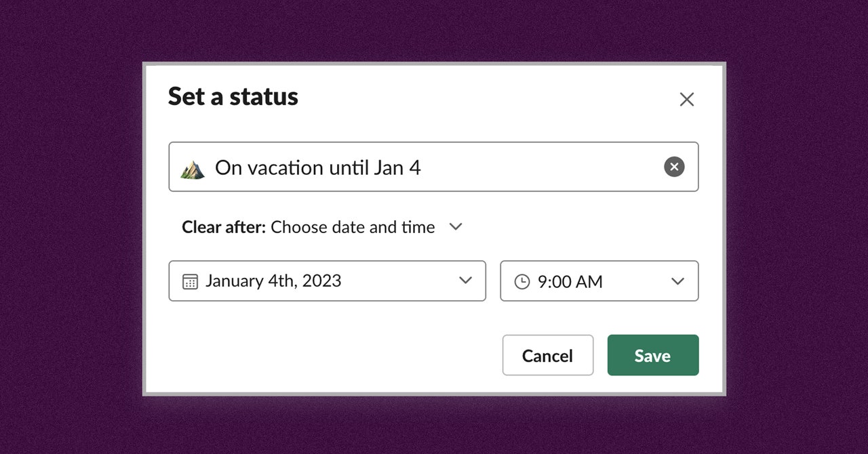The width and height of the screenshot is (868, 454).
Task: Click the "Clear after:" bold label
Action: [224, 227]
